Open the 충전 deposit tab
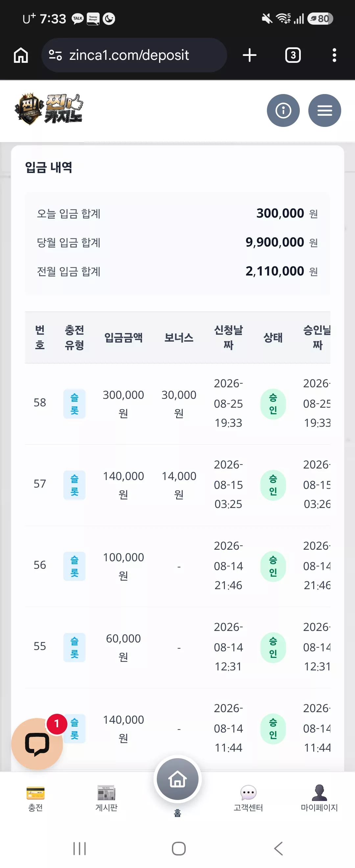 coord(35,798)
